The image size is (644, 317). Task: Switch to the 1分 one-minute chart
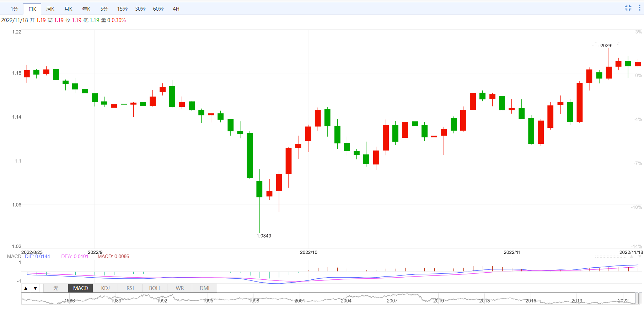tap(14, 9)
